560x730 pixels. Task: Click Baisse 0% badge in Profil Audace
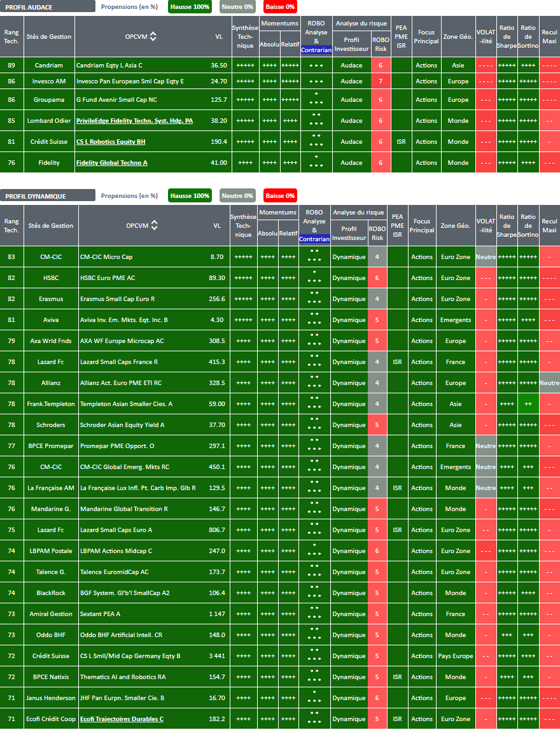pyautogui.click(x=280, y=7)
